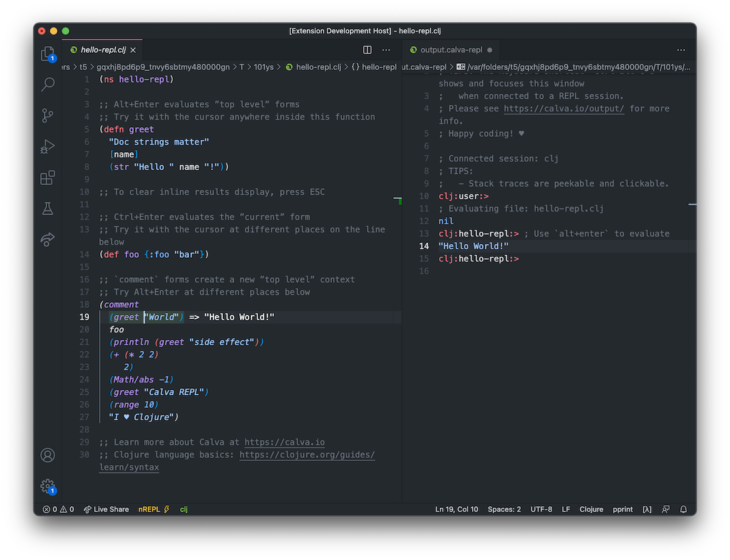Open notifications via the bell icon

[683, 509]
